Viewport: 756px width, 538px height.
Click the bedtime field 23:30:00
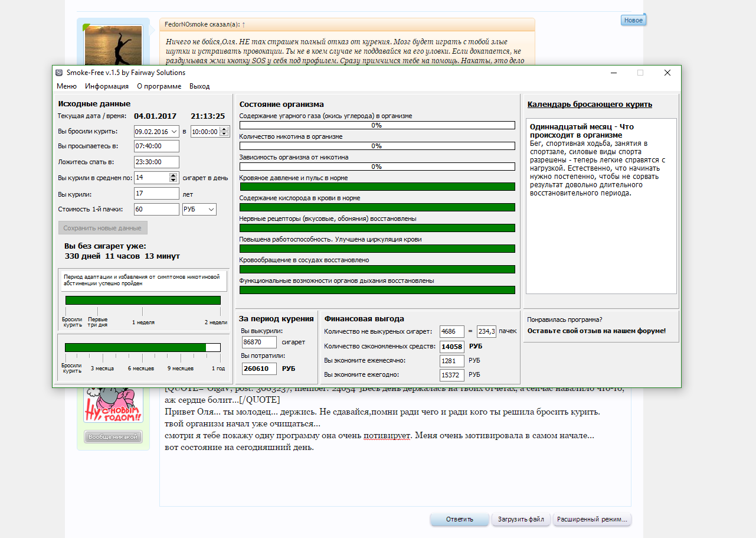156,162
